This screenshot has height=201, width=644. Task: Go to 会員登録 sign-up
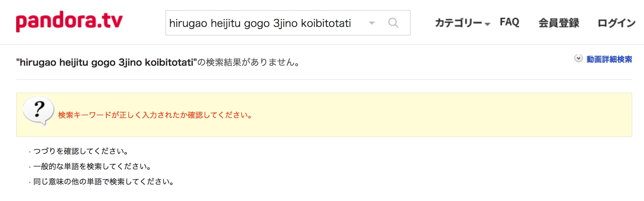click(x=559, y=23)
